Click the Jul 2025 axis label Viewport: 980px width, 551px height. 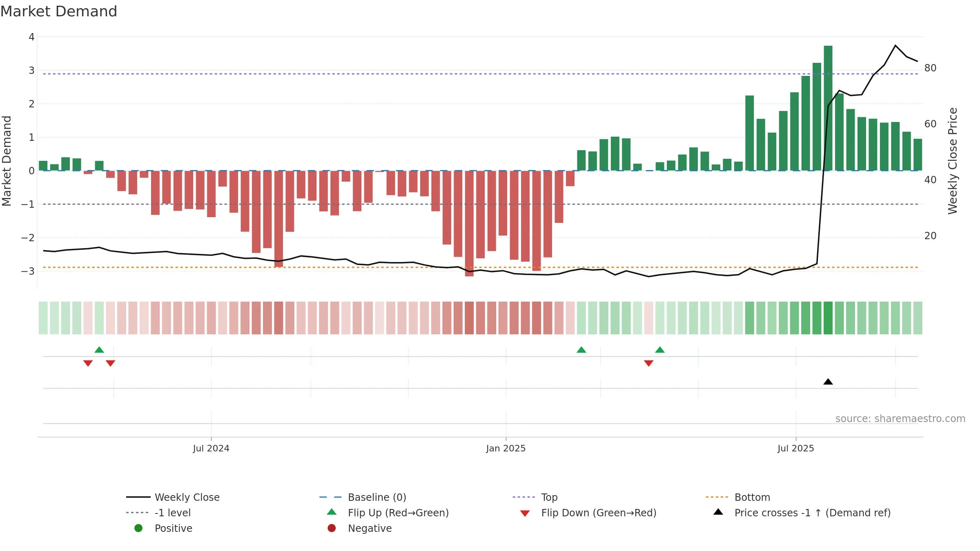coord(796,449)
